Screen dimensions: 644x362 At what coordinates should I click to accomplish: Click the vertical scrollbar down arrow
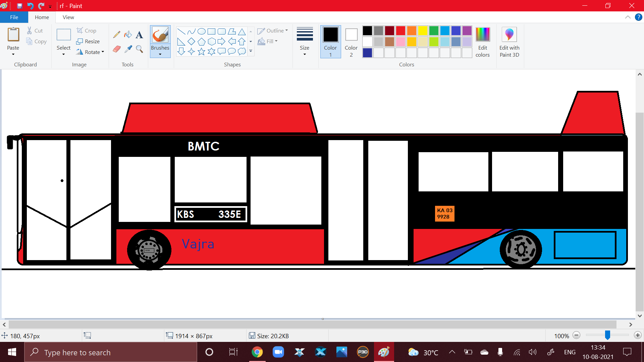click(640, 315)
